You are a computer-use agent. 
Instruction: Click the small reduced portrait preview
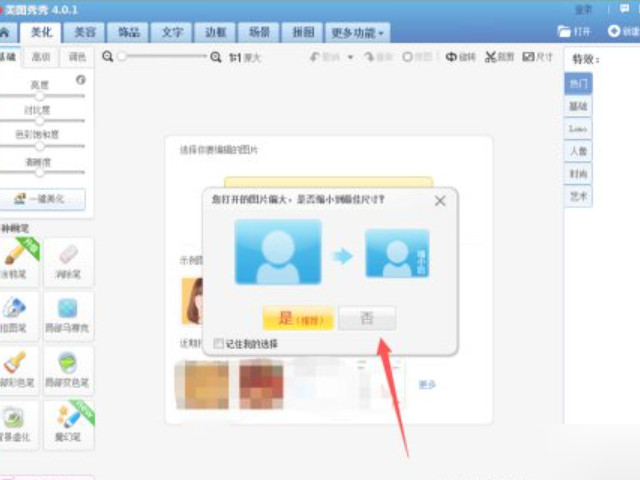tap(397, 253)
